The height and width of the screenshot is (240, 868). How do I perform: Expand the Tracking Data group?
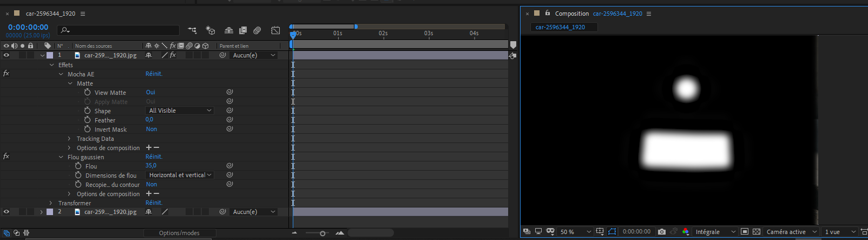click(69, 139)
